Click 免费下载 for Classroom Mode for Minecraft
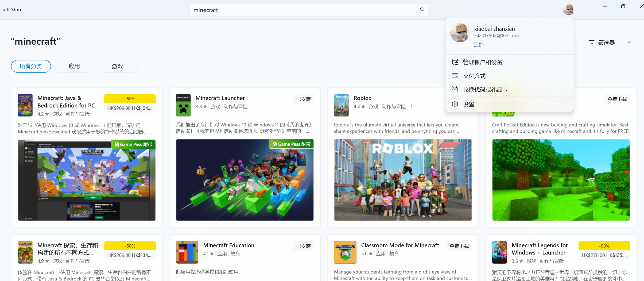644x281 pixels. pyautogui.click(x=459, y=246)
